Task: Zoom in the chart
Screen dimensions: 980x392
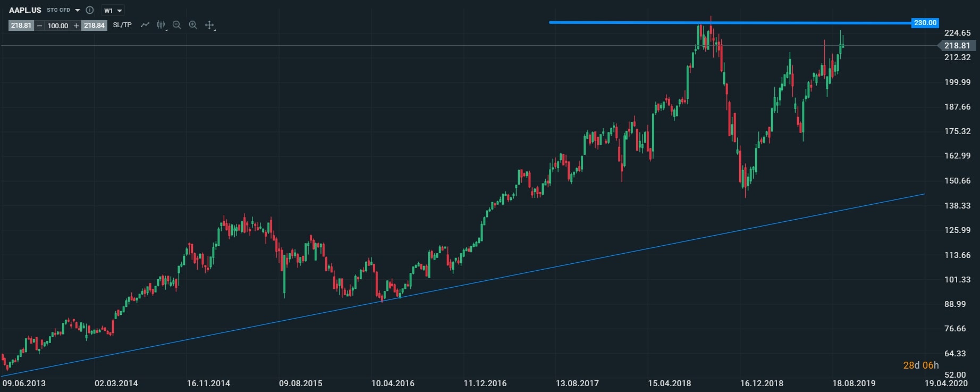Action: click(193, 25)
